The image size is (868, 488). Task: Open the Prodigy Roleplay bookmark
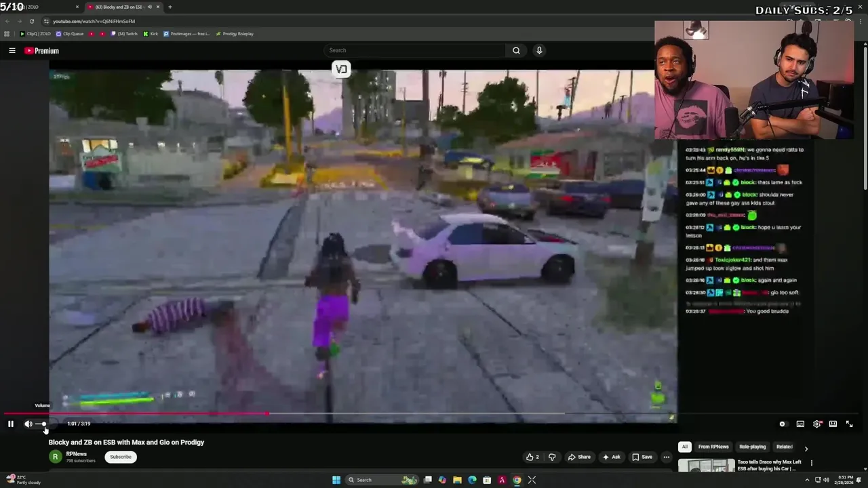click(235, 34)
